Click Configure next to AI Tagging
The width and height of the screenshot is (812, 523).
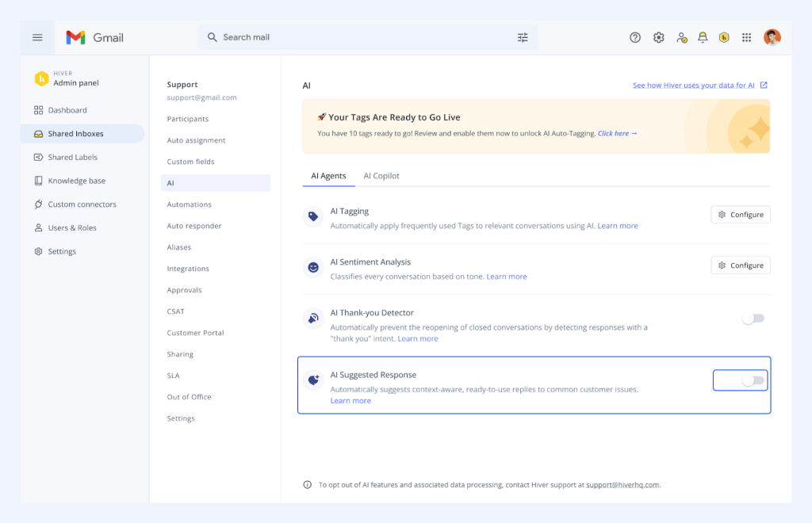point(740,214)
